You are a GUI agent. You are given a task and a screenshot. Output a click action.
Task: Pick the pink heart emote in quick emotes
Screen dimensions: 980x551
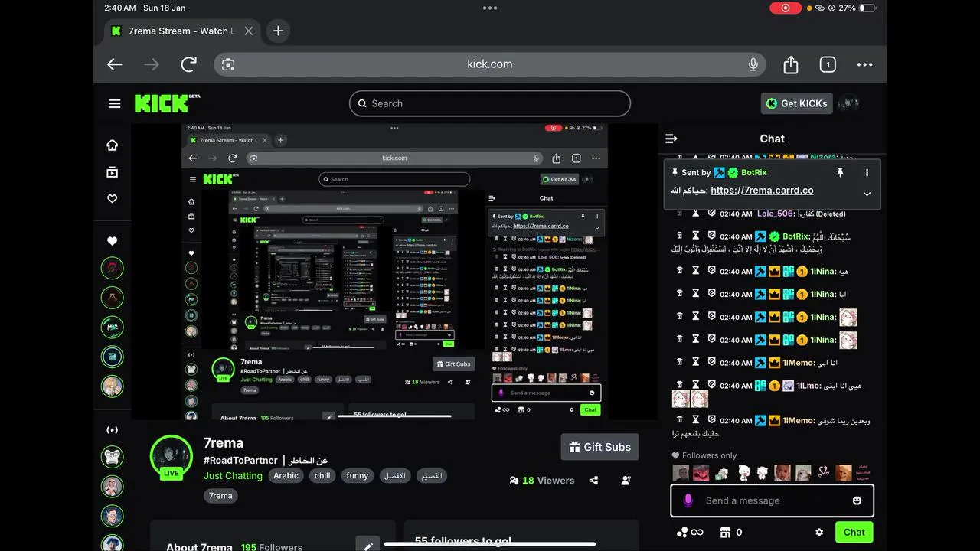coord(823,472)
